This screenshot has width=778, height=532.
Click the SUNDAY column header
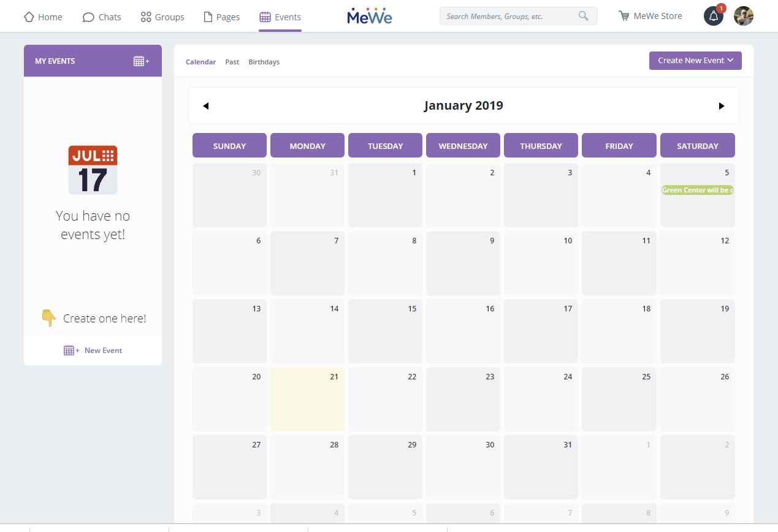pos(229,145)
